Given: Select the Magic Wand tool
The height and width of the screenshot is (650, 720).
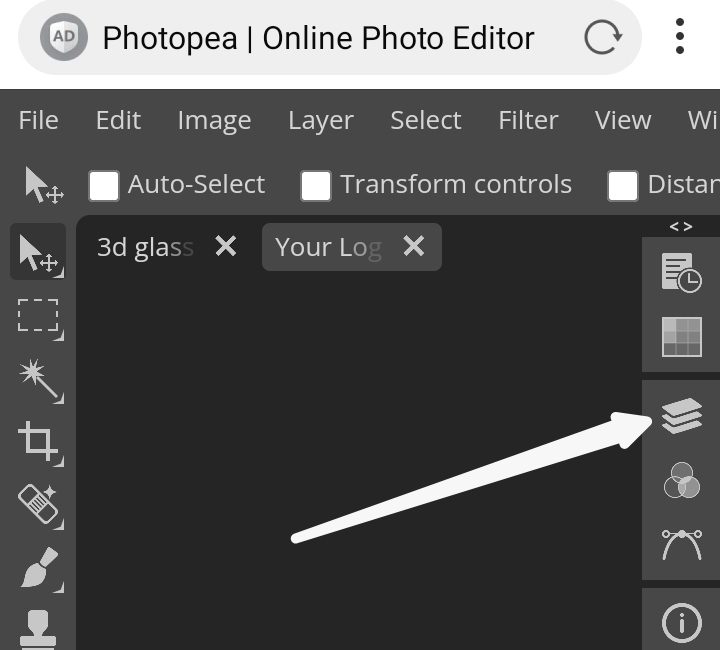Looking at the screenshot, I should click(40, 380).
